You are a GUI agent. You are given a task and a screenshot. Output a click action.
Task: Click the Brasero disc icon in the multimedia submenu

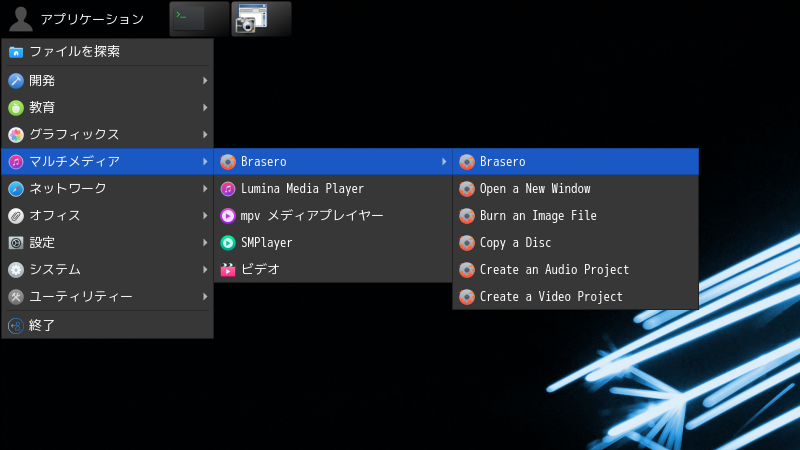point(228,162)
